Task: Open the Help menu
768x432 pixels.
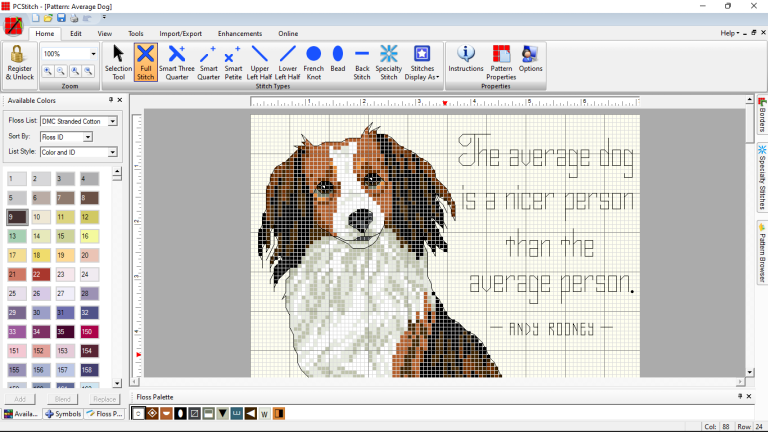Action: click(x=729, y=33)
